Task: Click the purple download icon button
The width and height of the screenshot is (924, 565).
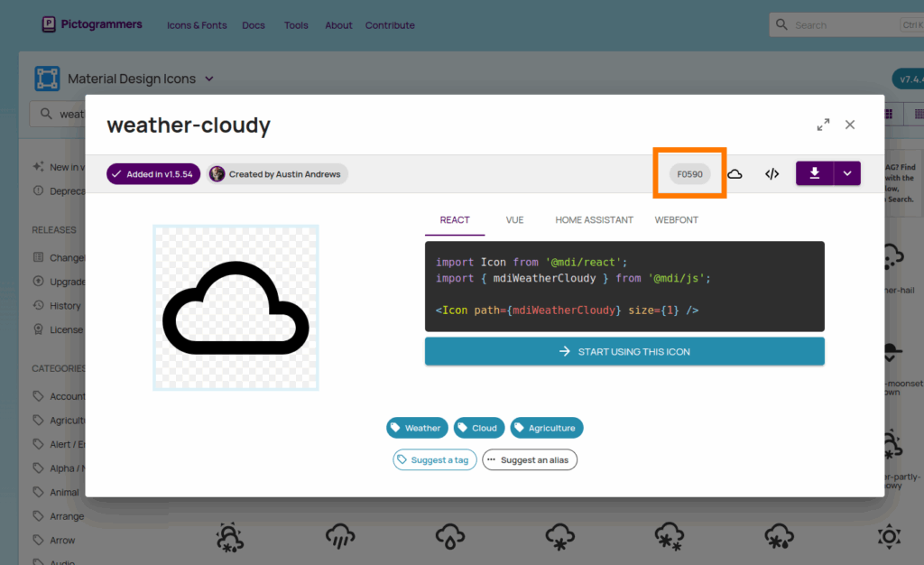Action: point(814,173)
